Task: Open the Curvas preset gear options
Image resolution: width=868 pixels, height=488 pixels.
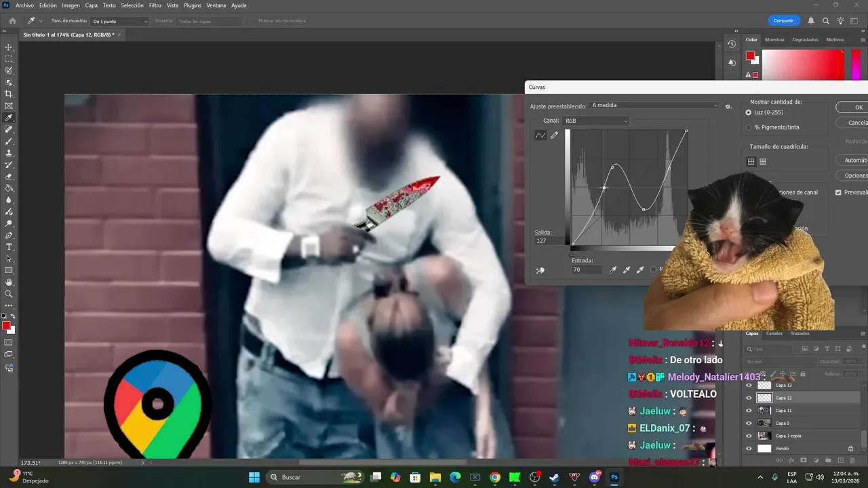Action: (728, 106)
